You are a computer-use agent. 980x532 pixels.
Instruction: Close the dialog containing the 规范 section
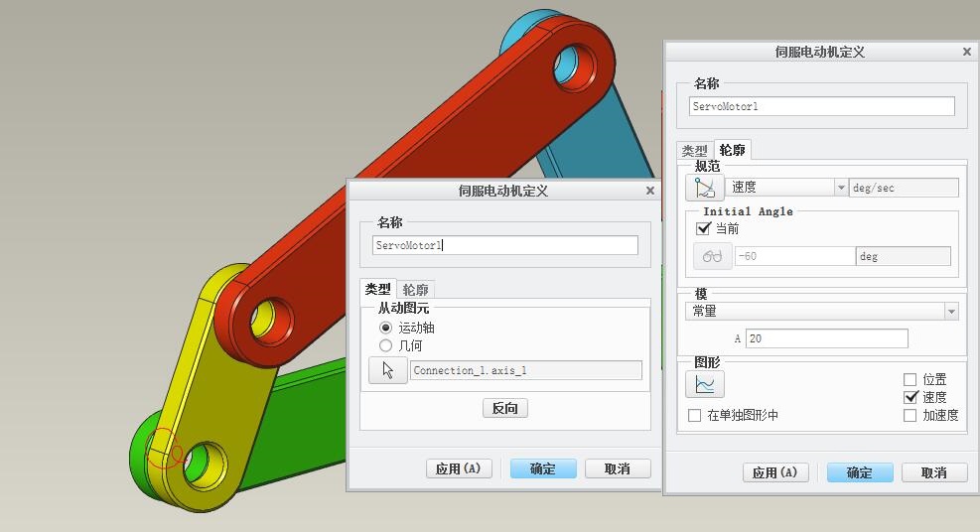click(x=967, y=52)
